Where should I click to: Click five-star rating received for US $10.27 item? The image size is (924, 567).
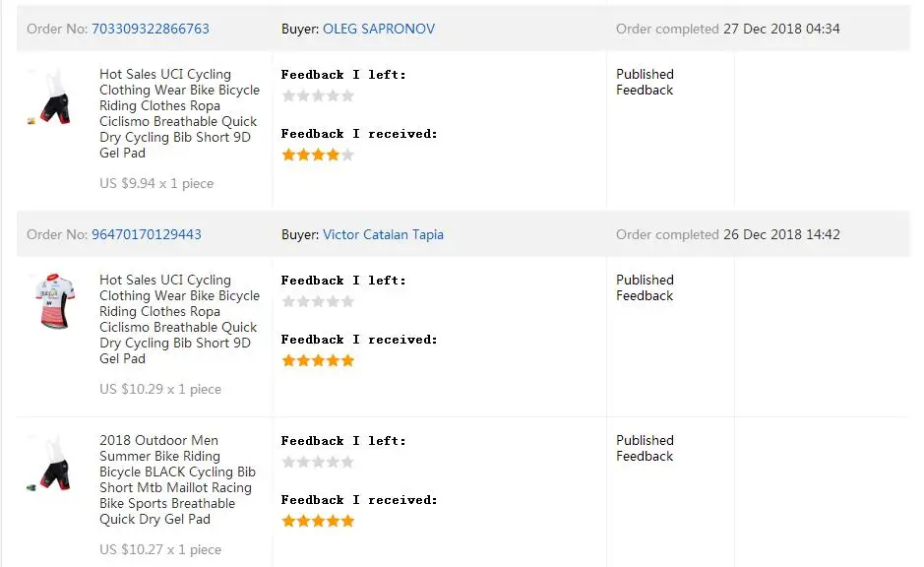point(318,521)
